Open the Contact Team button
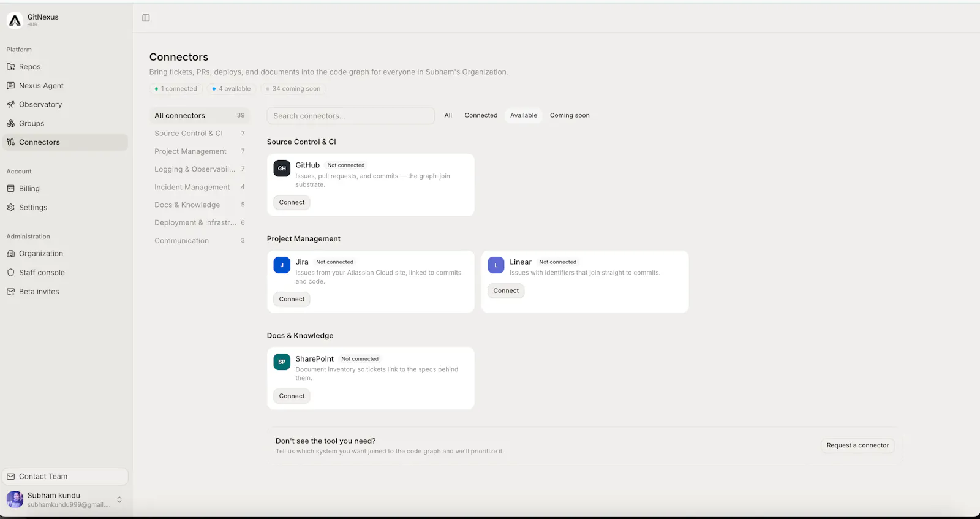 tap(65, 476)
